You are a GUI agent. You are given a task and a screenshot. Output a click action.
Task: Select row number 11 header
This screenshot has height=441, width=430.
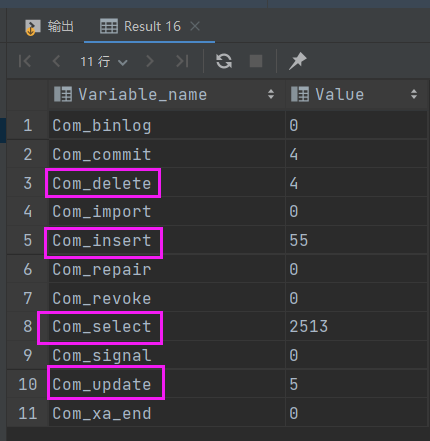[x=28, y=413]
